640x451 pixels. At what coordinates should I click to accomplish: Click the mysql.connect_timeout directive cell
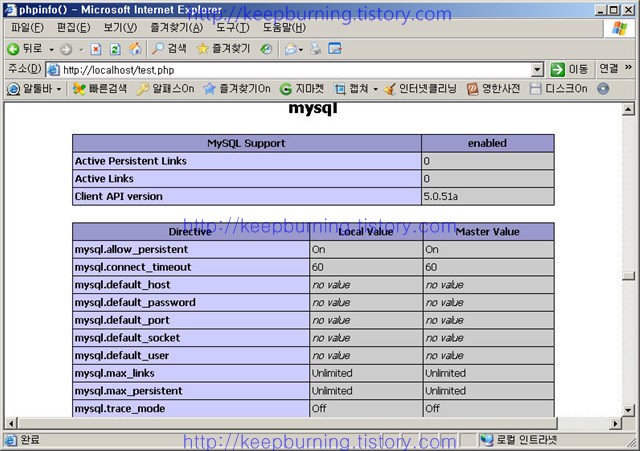(191, 267)
